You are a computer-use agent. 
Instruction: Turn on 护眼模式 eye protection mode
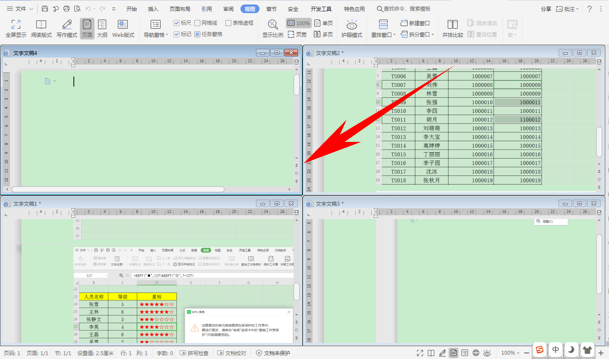pyautogui.click(x=352, y=29)
